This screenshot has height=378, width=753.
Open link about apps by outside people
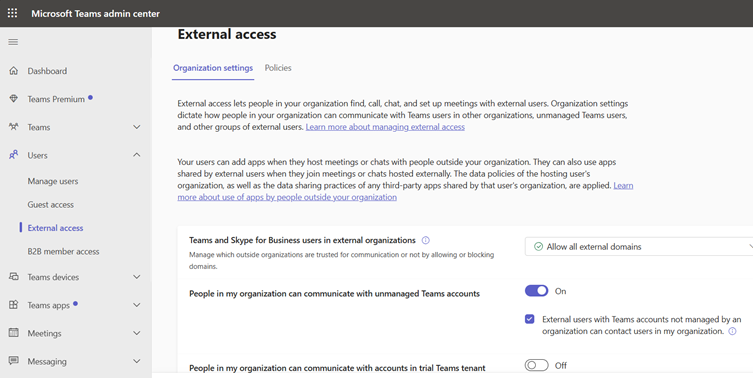pyautogui.click(x=405, y=191)
